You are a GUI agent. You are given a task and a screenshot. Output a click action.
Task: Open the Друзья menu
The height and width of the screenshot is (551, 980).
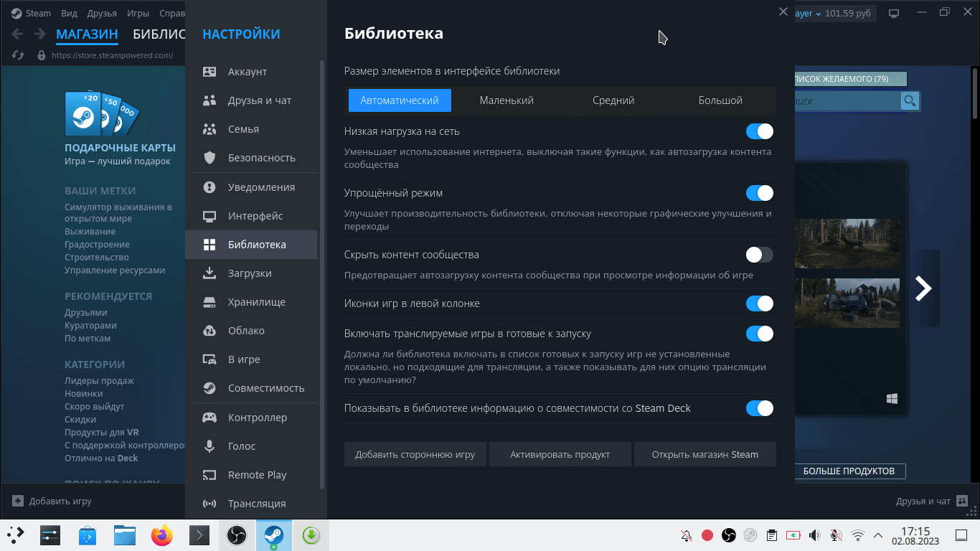pyautogui.click(x=102, y=14)
